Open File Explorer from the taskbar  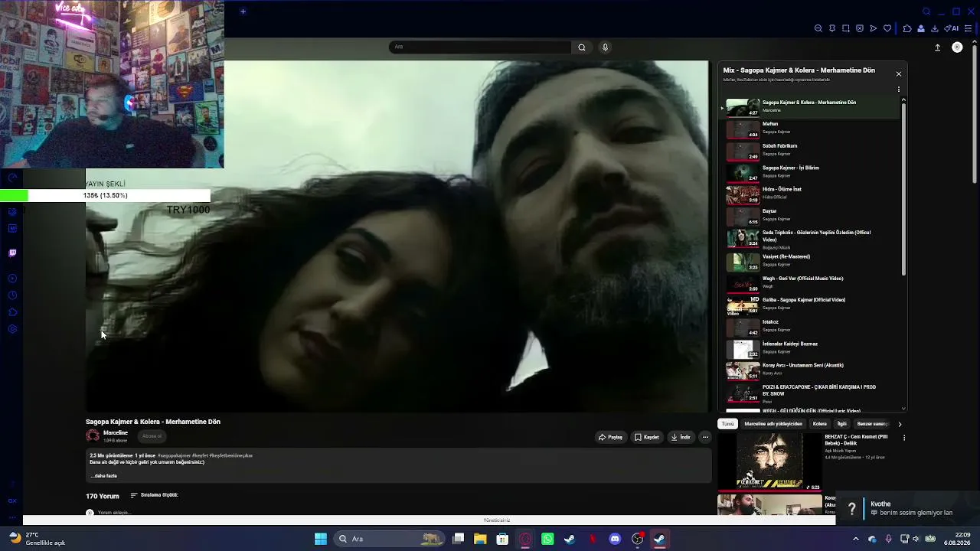480,539
